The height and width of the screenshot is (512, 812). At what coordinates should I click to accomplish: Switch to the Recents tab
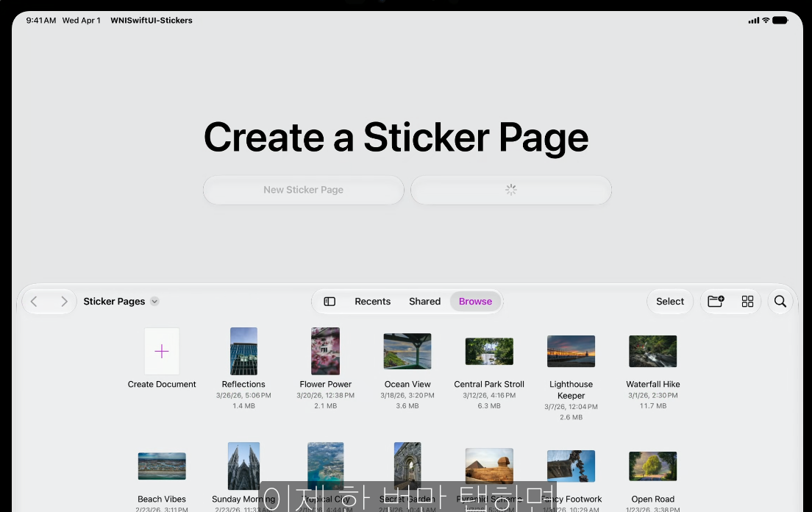[372, 302]
